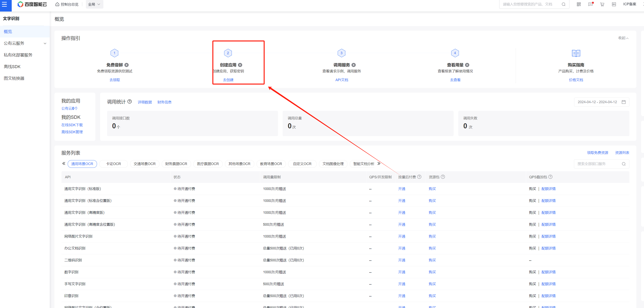
Task: Play the 创建应用 video icon
Action: coord(240,65)
